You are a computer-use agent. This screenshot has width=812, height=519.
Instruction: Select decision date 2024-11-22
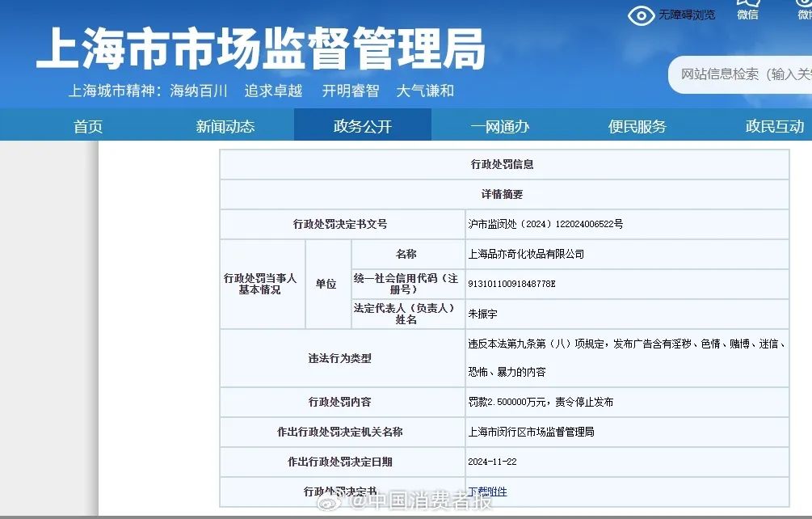tap(493, 462)
